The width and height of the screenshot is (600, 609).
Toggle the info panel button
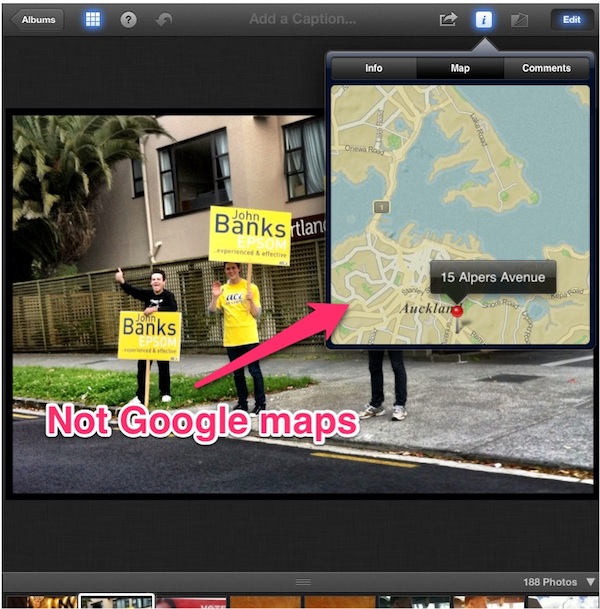point(483,19)
